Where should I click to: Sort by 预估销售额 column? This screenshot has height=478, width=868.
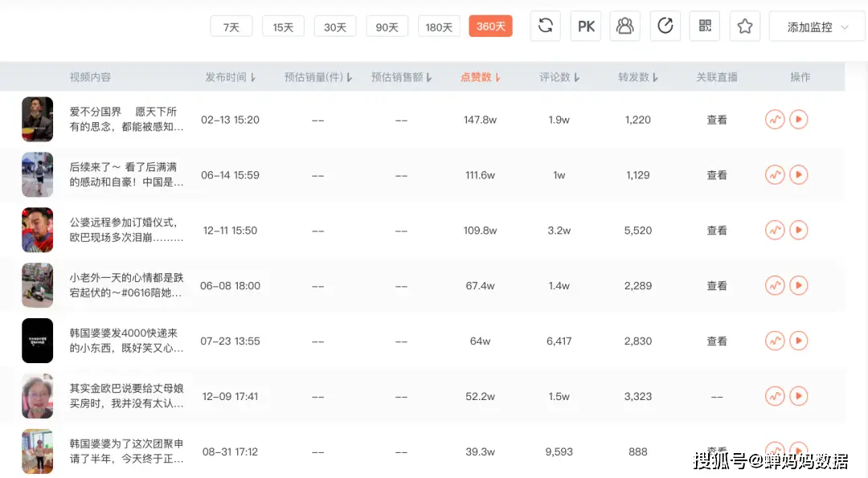pyautogui.click(x=401, y=77)
